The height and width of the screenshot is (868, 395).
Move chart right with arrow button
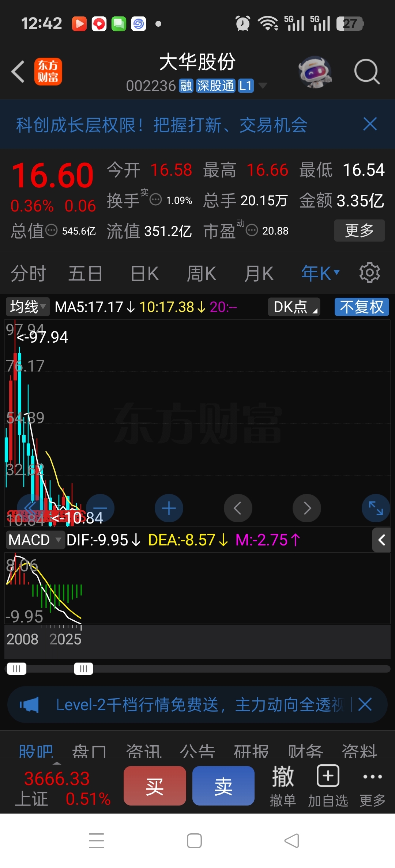(x=307, y=508)
